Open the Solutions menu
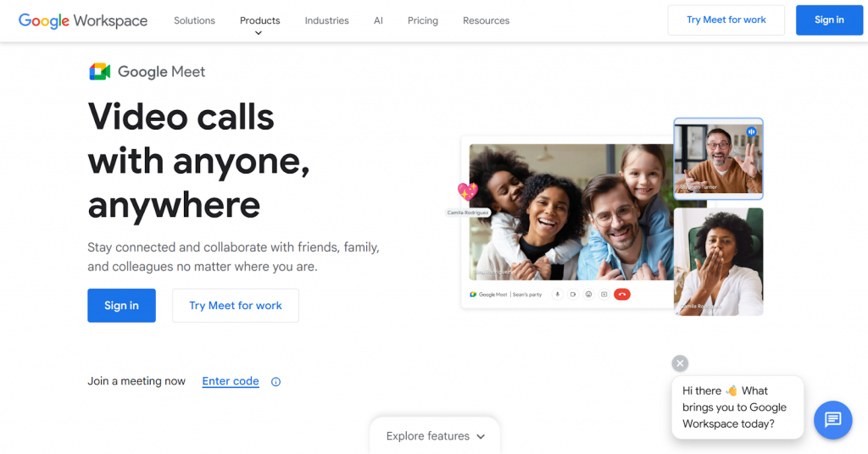 tap(194, 20)
